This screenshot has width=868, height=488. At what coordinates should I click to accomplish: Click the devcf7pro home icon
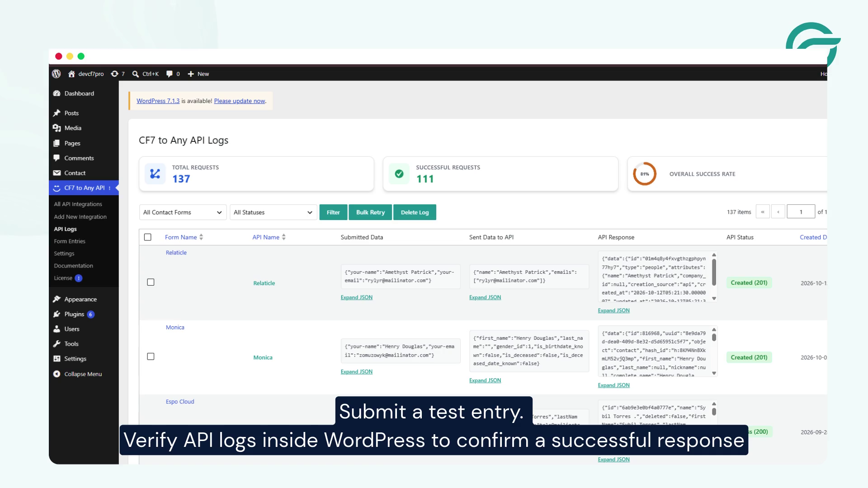tap(71, 74)
